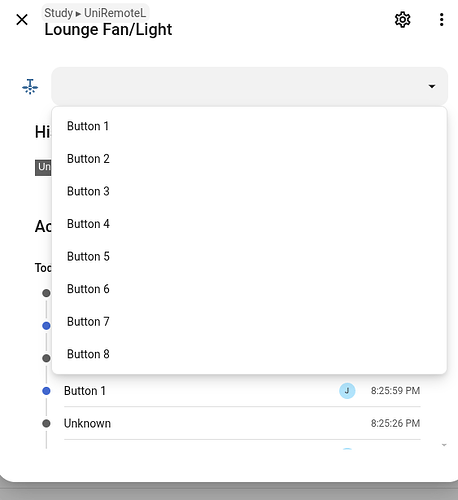The width and height of the screenshot is (458, 500).
Task: Close the Lounge Fan/Light dialog
Action: [x=22, y=20]
